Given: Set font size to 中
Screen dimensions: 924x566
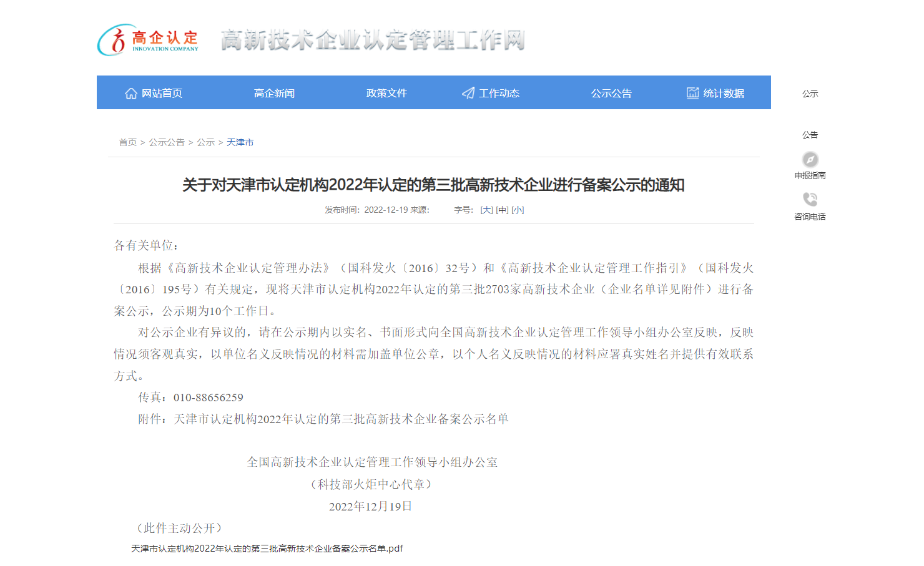Looking at the screenshot, I should (x=502, y=210).
